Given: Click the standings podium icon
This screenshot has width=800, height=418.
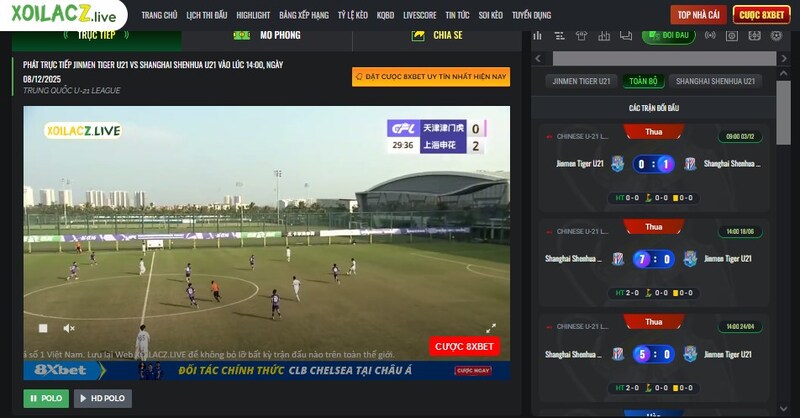Looking at the screenshot, I should 604,36.
